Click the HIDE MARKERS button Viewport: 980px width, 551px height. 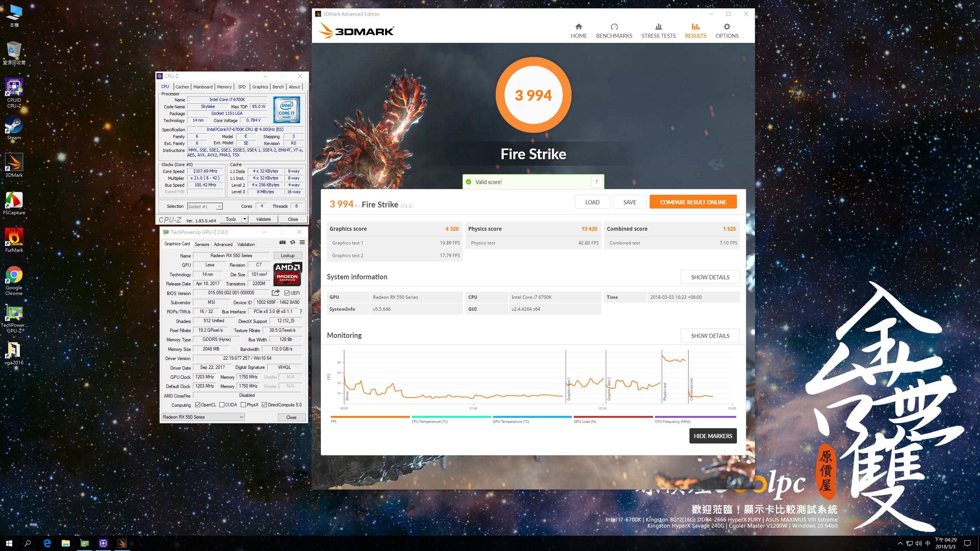(713, 436)
